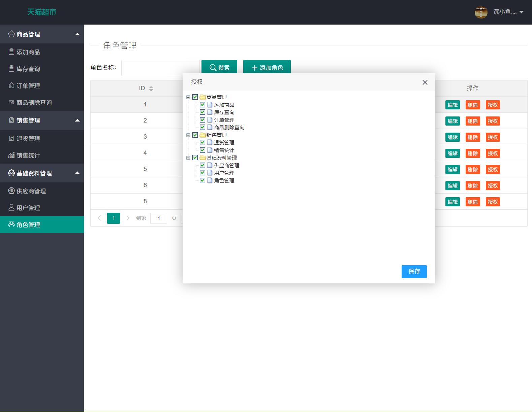Click the 添加角色 button
The width and height of the screenshot is (532, 412).
[267, 67]
